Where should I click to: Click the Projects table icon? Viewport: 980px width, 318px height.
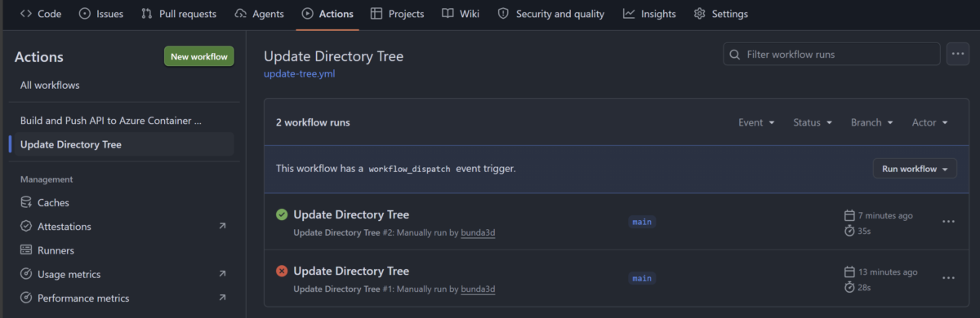376,14
